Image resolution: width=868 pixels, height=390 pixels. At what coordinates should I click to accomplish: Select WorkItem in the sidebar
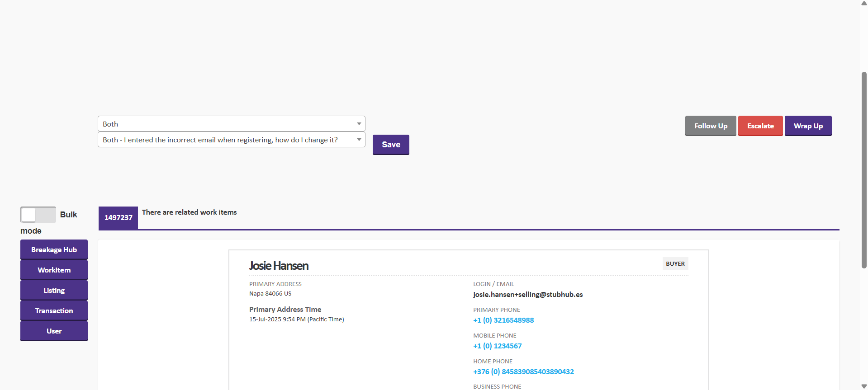point(54,270)
